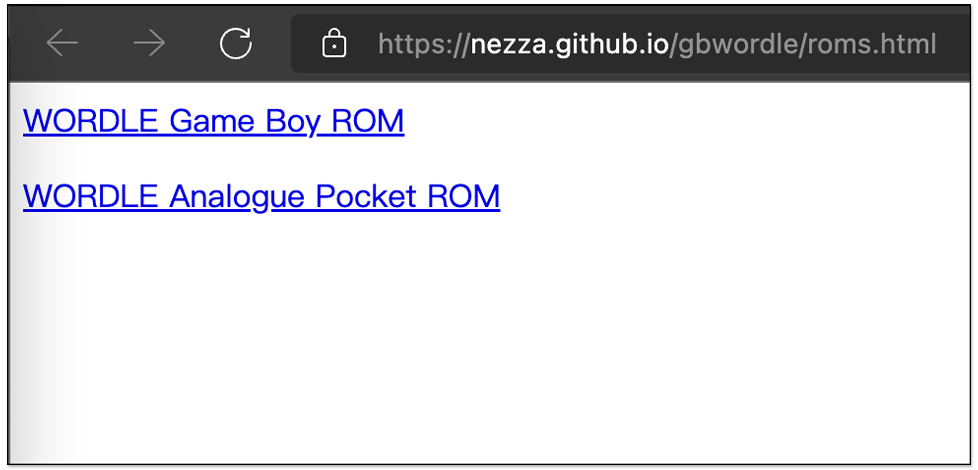Click the 'https://' prefix in the address bar
Screen dimensions: 978x470
(x=424, y=45)
